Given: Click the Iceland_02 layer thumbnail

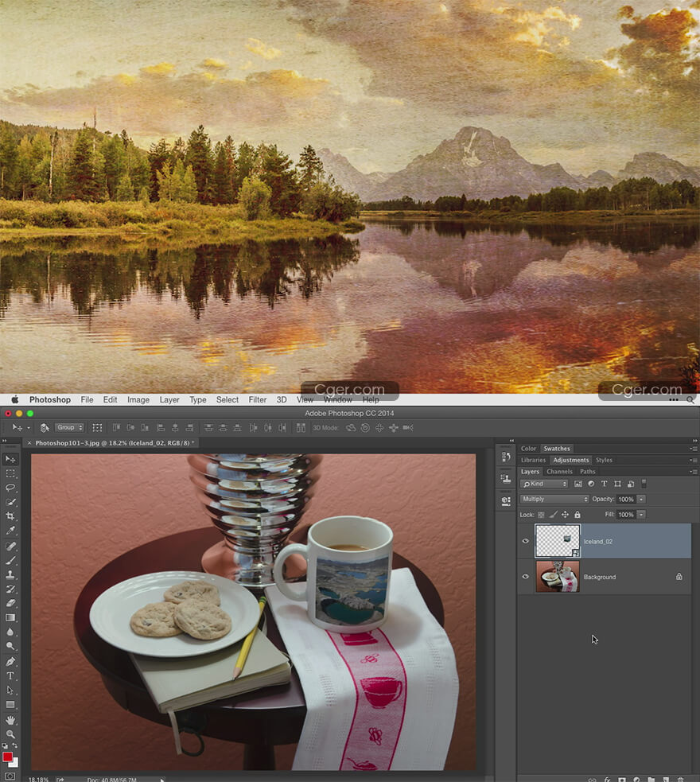Looking at the screenshot, I should 558,541.
